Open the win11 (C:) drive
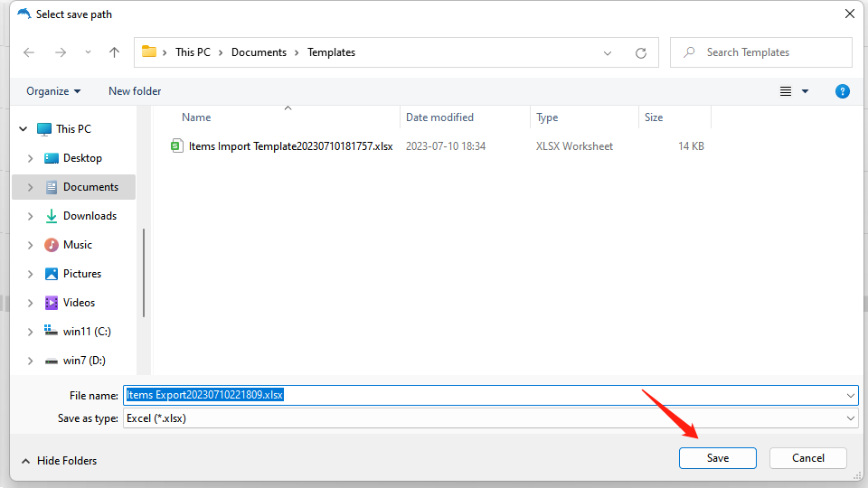This screenshot has width=868, height=488. coord(86,332)
